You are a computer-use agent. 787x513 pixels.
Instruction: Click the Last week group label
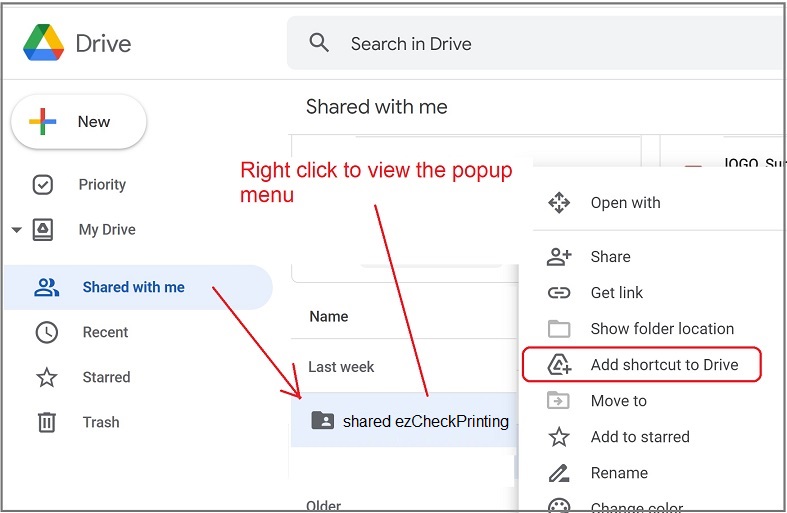click(341, 367)
